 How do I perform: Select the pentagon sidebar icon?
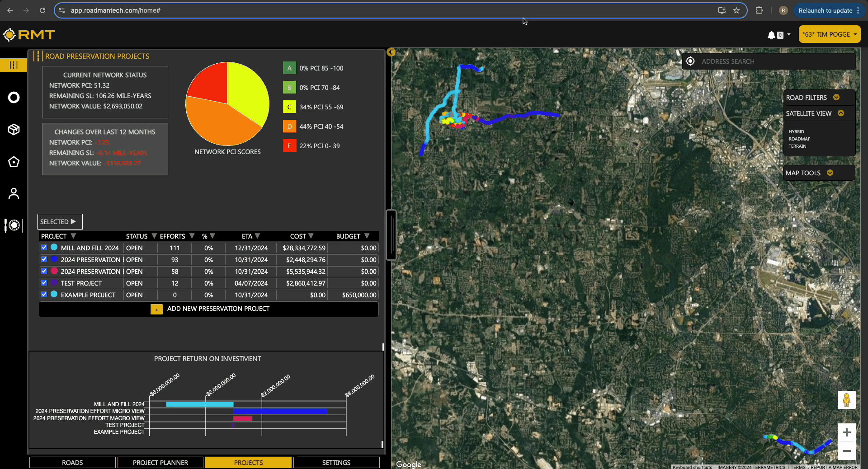click(x=14, y=162)
